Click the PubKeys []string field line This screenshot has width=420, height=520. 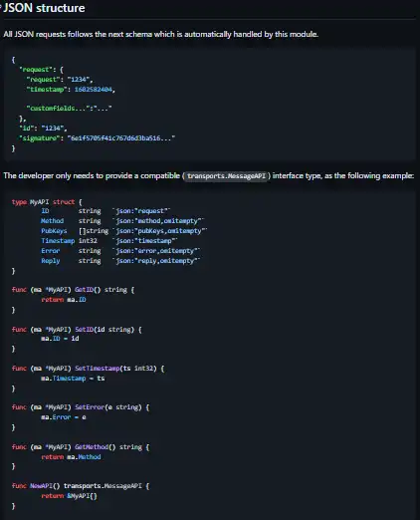point(123,231)
